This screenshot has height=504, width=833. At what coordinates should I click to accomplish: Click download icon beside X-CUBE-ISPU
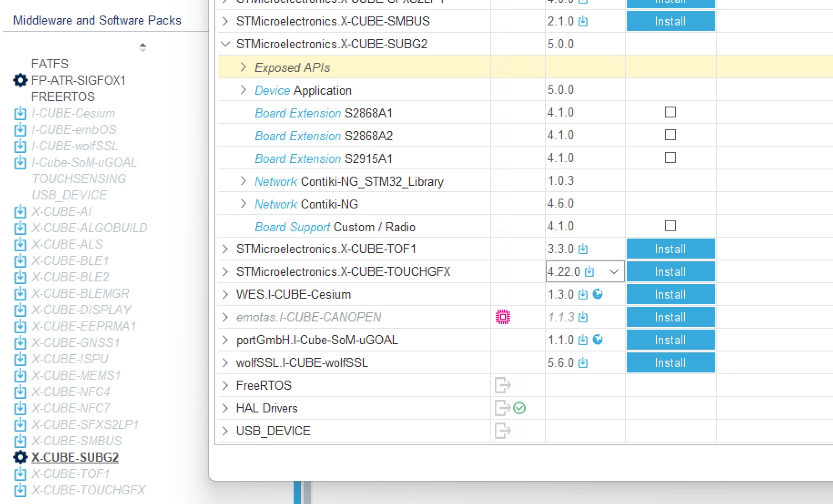click(20, 359)
